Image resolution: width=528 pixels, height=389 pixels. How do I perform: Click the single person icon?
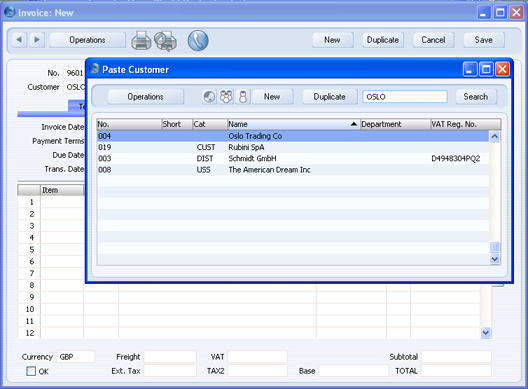coord(242,97)
